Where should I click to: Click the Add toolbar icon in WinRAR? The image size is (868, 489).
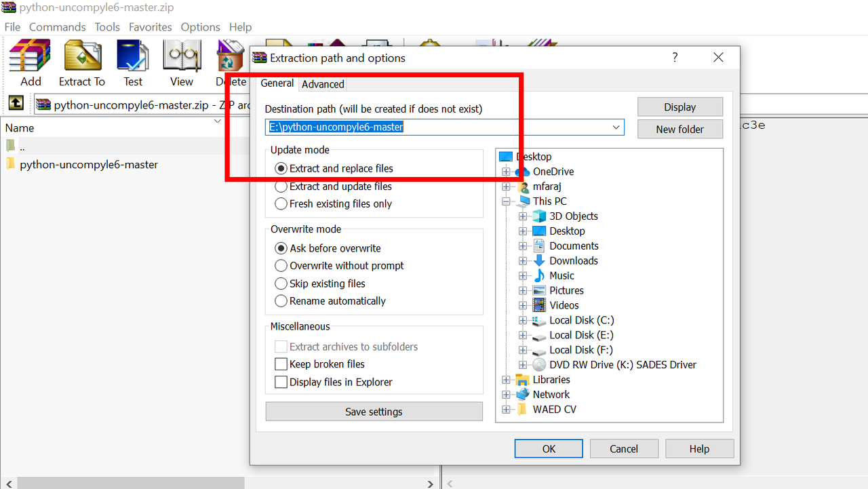tap(30, 56)
